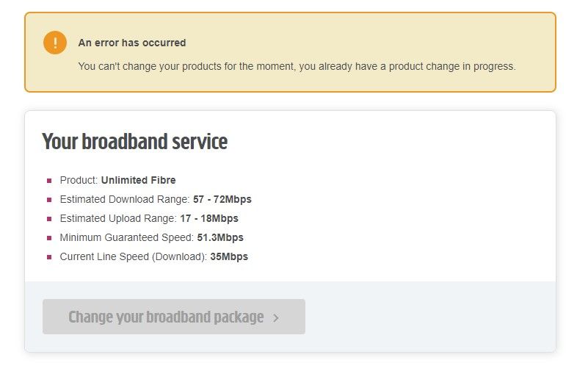Select the "Estimated Download Range:" label
Viewport: 588px width, 385px height.
click(x=125, y=199)
